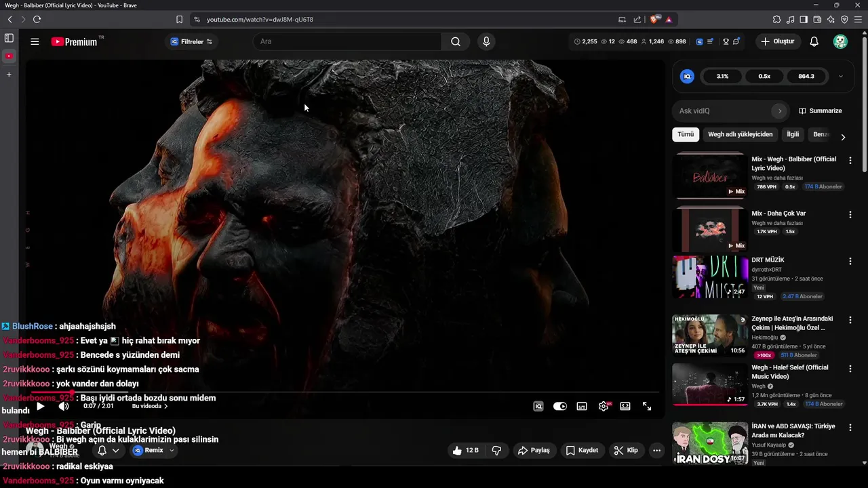
Task: Click the search magnifier button
Action: click(x=456, y=41)
